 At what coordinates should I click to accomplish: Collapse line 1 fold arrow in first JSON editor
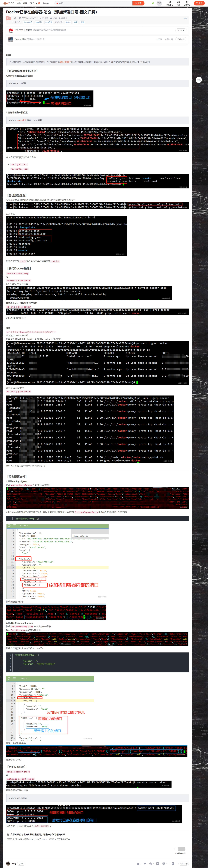15,530
